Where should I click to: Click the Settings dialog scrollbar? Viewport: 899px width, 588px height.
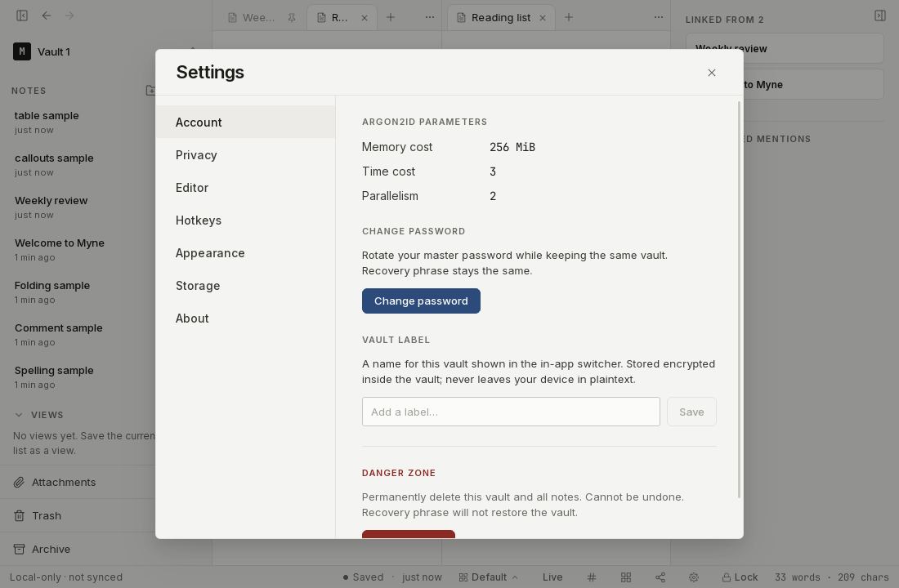739,300
